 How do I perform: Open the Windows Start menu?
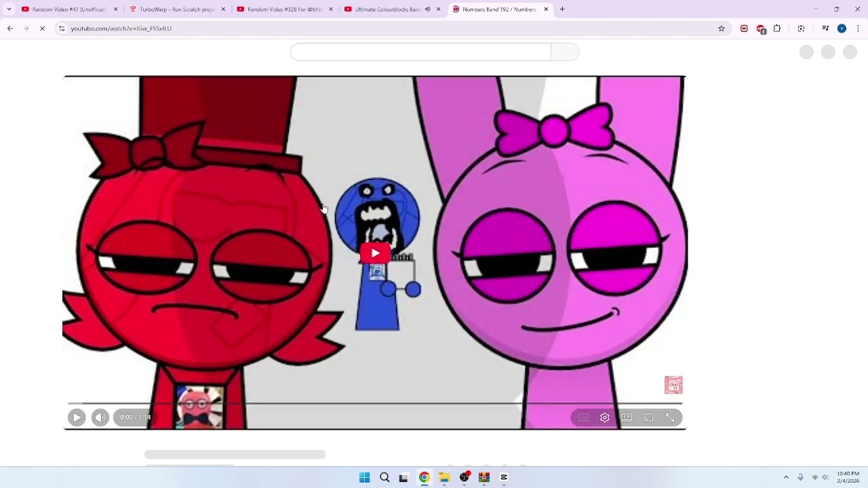pyautogui.click(x=364, y=478)
